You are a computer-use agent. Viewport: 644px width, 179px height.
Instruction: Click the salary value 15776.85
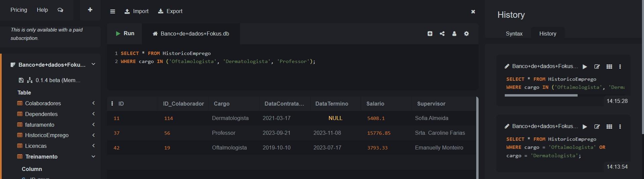pos(379,133)
